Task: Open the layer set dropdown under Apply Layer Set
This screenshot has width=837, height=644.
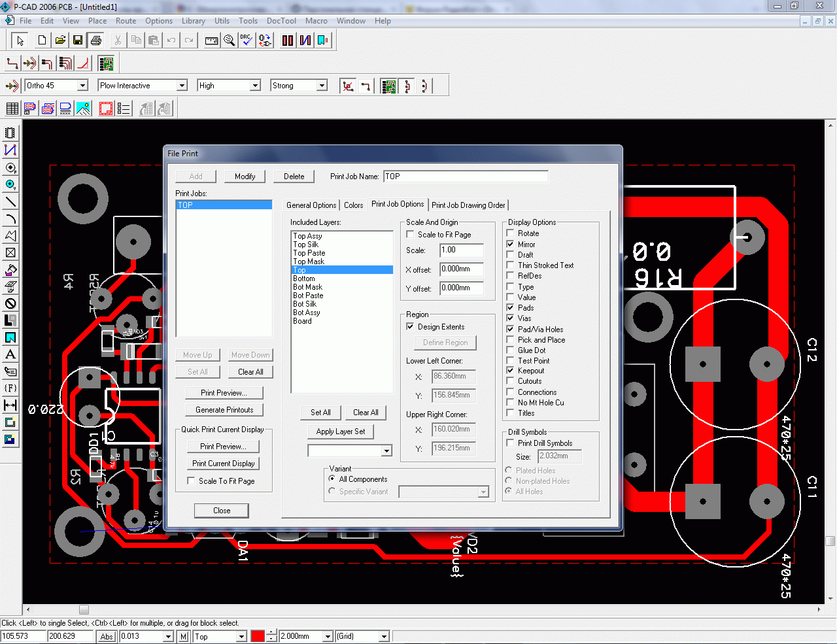Action: pyautogui.click(x=386, y=450)
